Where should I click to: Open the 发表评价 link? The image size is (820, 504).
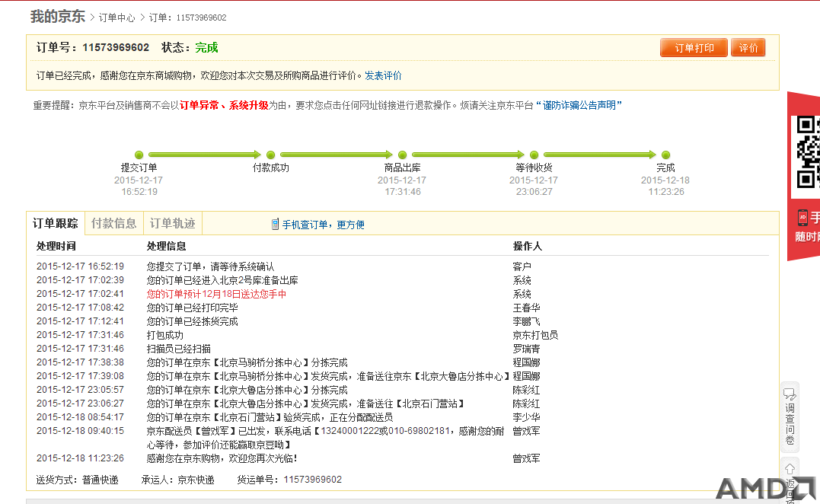(x=383, y=76)
